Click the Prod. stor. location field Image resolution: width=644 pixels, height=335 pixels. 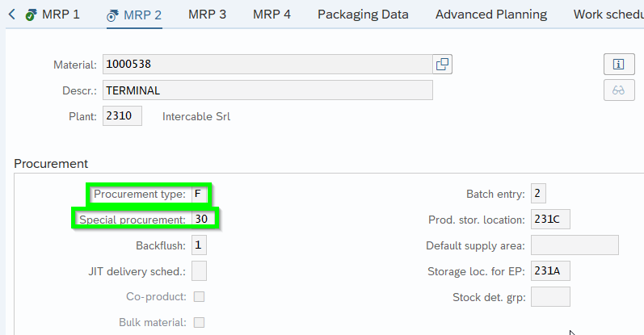click(x=550, y=220)
